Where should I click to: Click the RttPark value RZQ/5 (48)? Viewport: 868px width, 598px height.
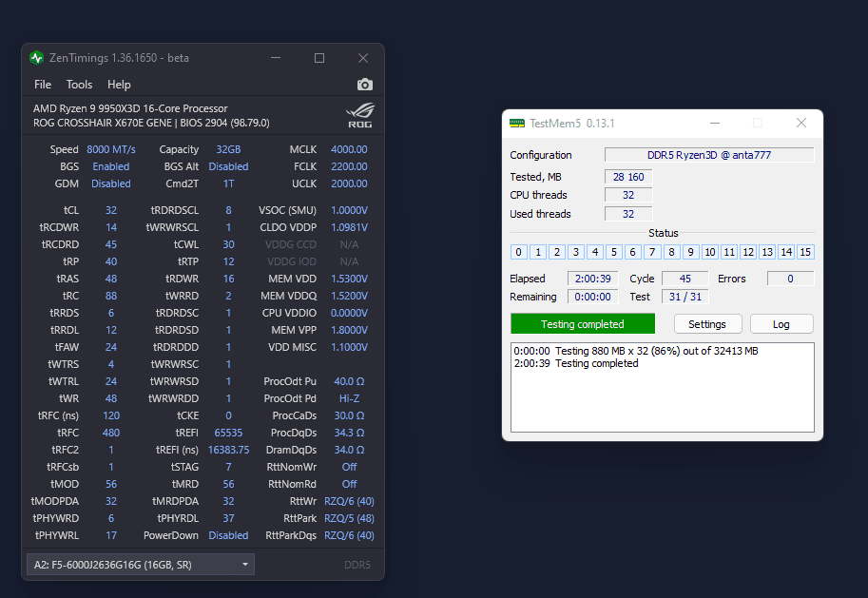[349, 519]
